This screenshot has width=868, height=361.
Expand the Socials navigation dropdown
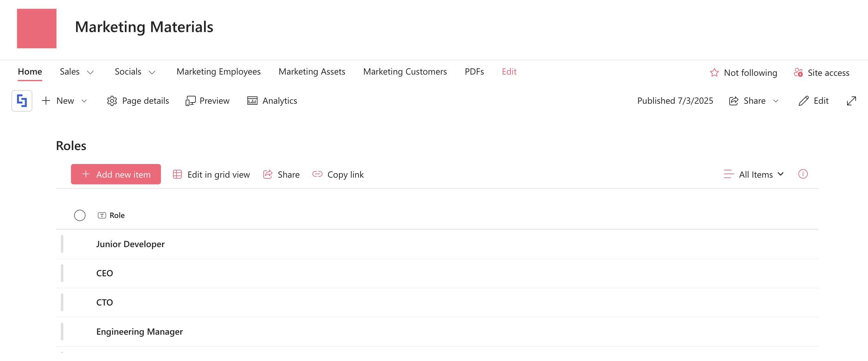tap(152, 73)
